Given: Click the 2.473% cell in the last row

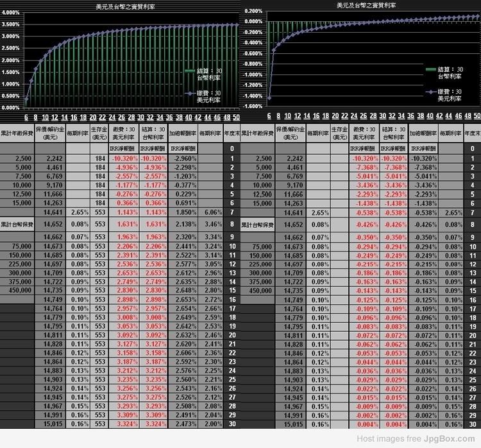Looking at the screenshot, I should (x=183, y=425).
